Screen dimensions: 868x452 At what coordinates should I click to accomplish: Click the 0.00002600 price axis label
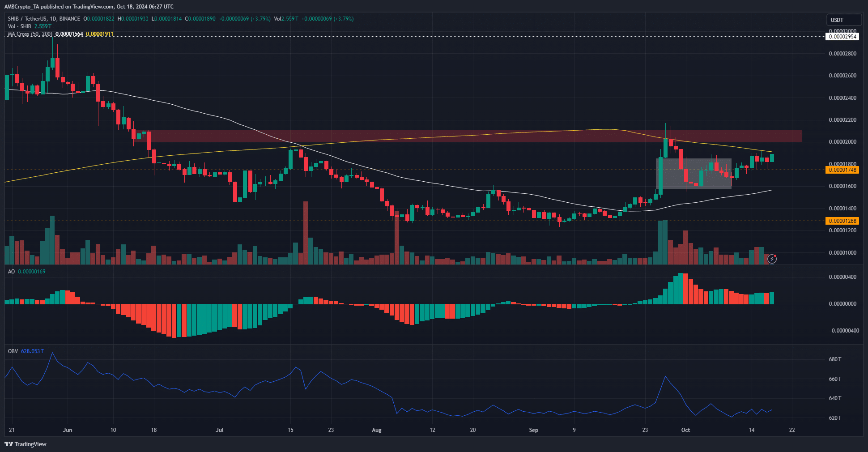click(x=842, y=76)
